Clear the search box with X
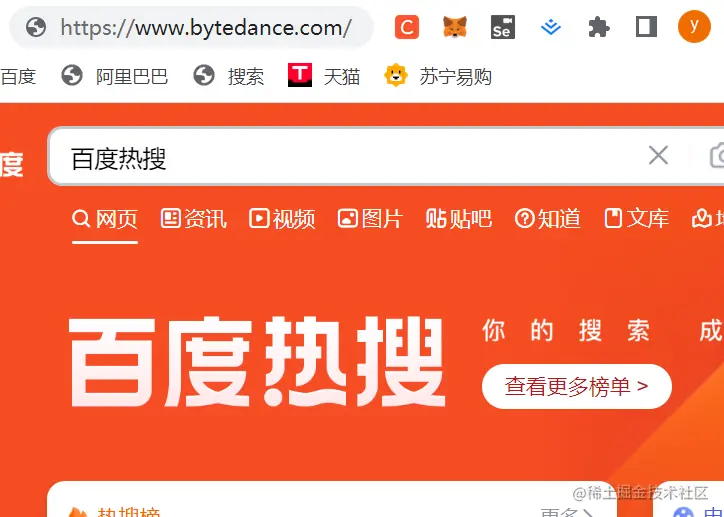The width and height of the screenshot is (724, 517). (658, 155)
